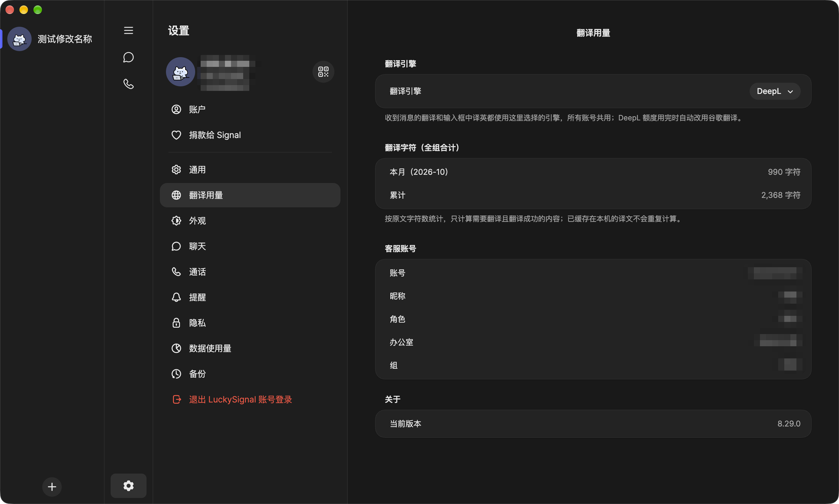Select 翻译用量 in settings list
The width and height of the screenshot is (839, 504).
250,195
